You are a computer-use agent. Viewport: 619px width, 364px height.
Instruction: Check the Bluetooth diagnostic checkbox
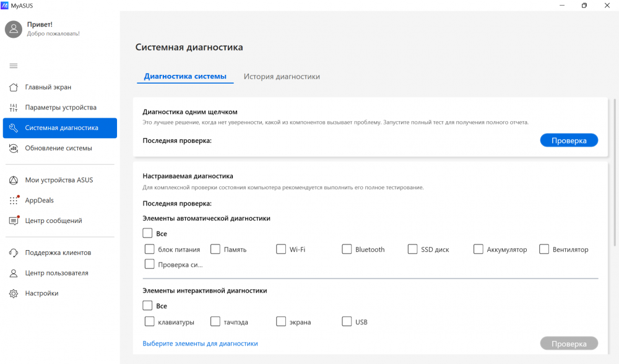coord(347,249)
